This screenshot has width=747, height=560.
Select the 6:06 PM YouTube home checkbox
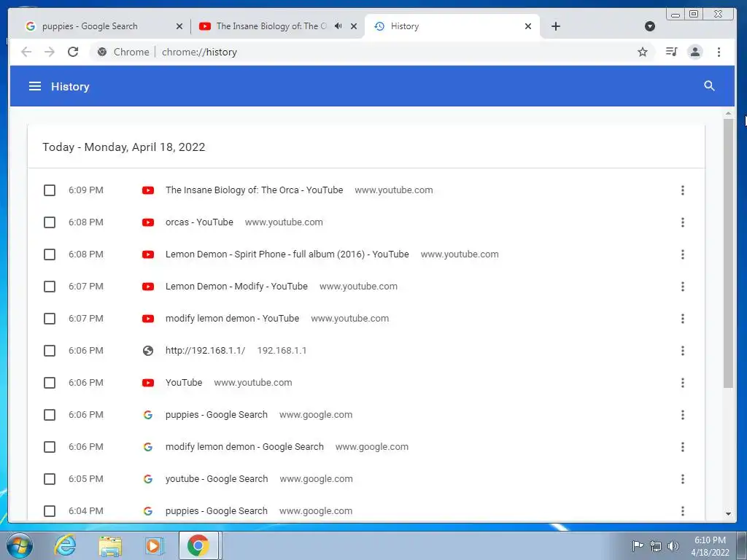pos(50,383)
